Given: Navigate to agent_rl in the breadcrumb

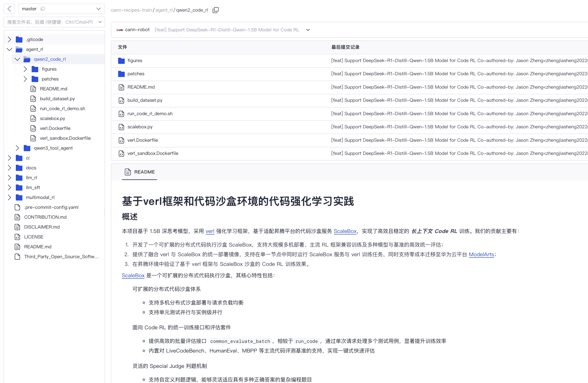Looking at the screenshot, I should [164, 10].
